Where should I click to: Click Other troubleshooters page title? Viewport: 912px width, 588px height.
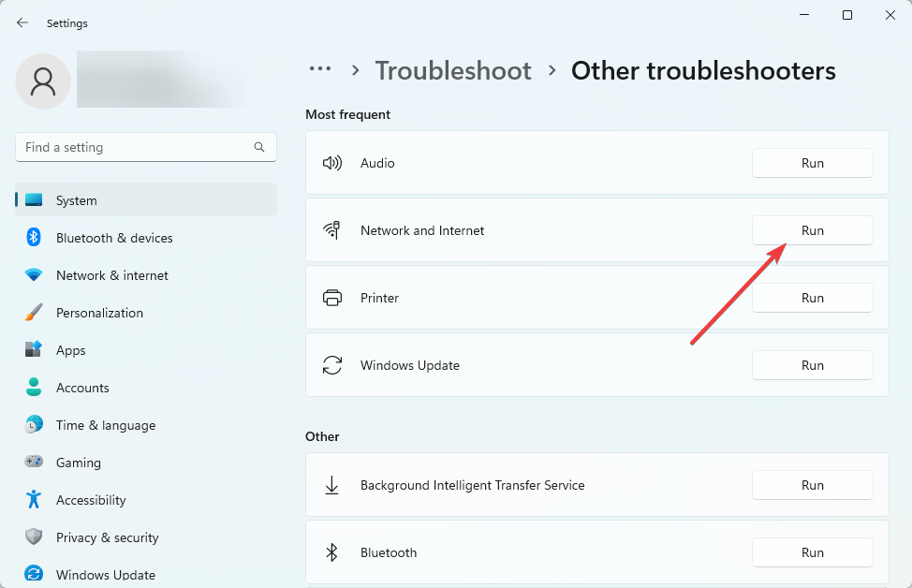703,71
